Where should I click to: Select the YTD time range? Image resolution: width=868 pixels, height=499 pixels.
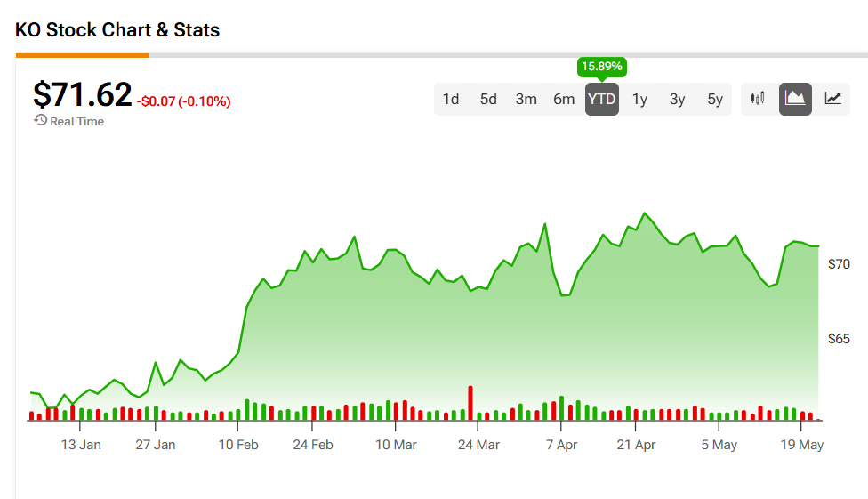tap(602, 99)
